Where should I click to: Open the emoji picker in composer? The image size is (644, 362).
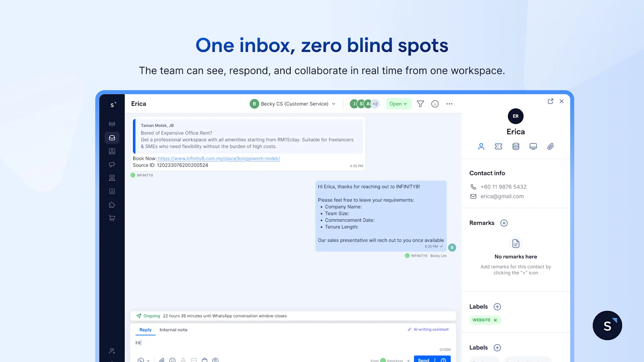click(x=172, y=360)
